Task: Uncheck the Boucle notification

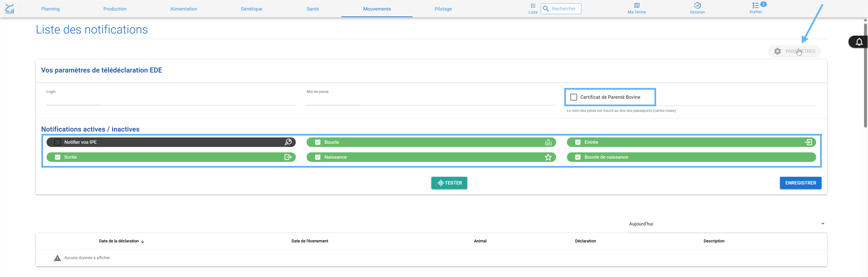Action: click(318, 142)
